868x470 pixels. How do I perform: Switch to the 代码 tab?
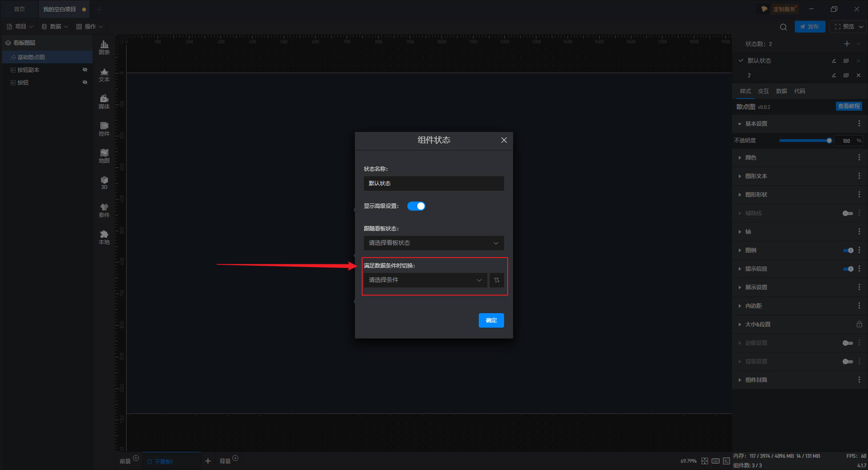(799, 91)
